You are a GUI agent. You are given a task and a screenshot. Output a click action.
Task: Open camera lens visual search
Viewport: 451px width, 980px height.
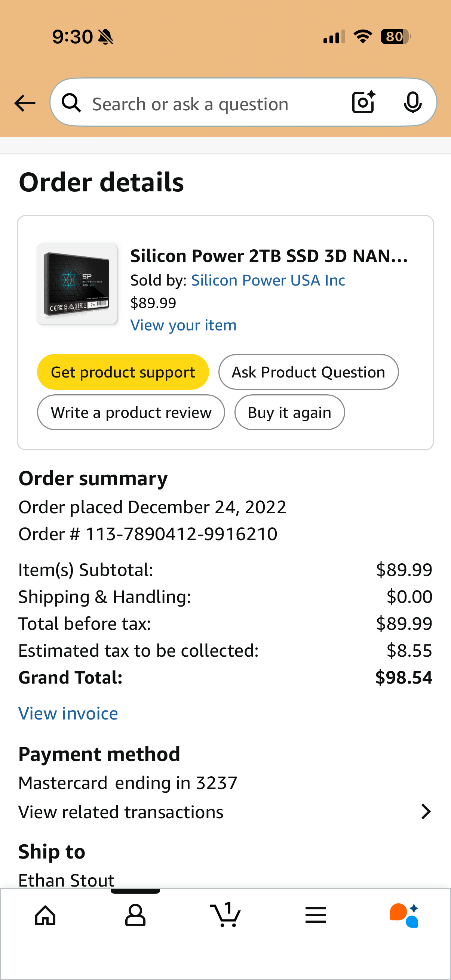click(363, 102)
